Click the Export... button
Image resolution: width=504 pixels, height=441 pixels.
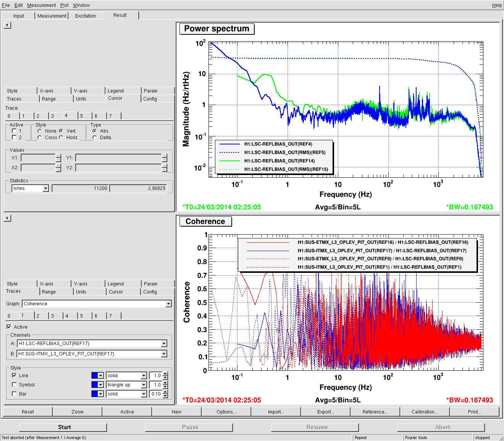point(326,412)
